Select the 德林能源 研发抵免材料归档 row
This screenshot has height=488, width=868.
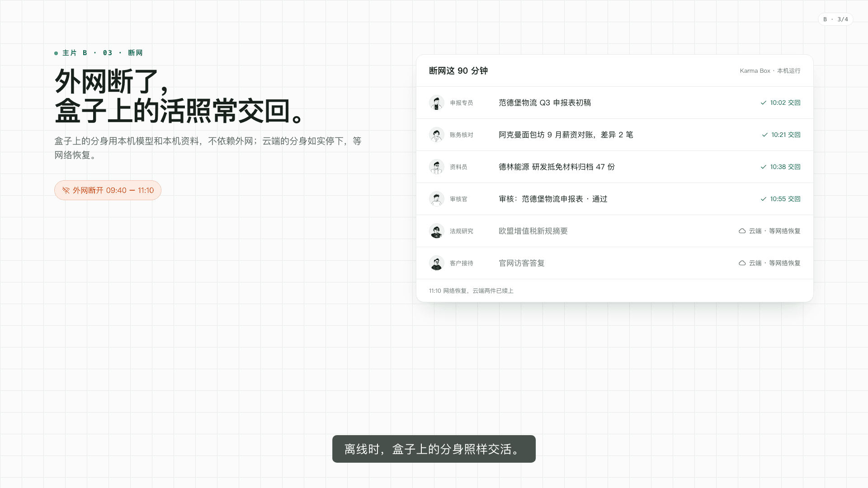click(x=614, y=167)
